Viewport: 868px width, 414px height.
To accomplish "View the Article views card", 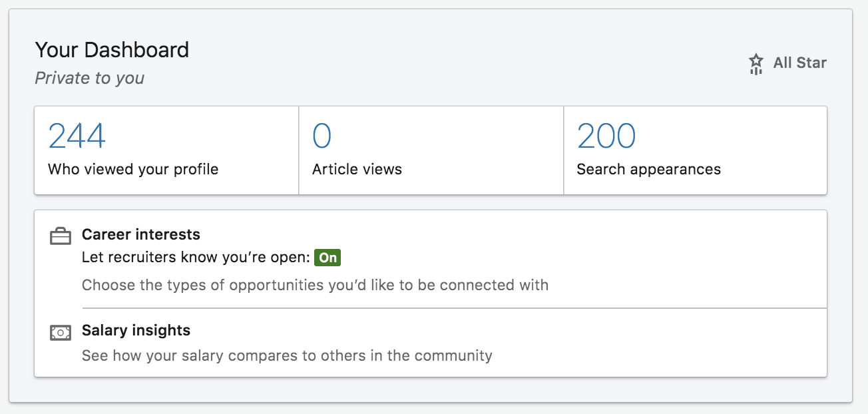I will [431, 150].
